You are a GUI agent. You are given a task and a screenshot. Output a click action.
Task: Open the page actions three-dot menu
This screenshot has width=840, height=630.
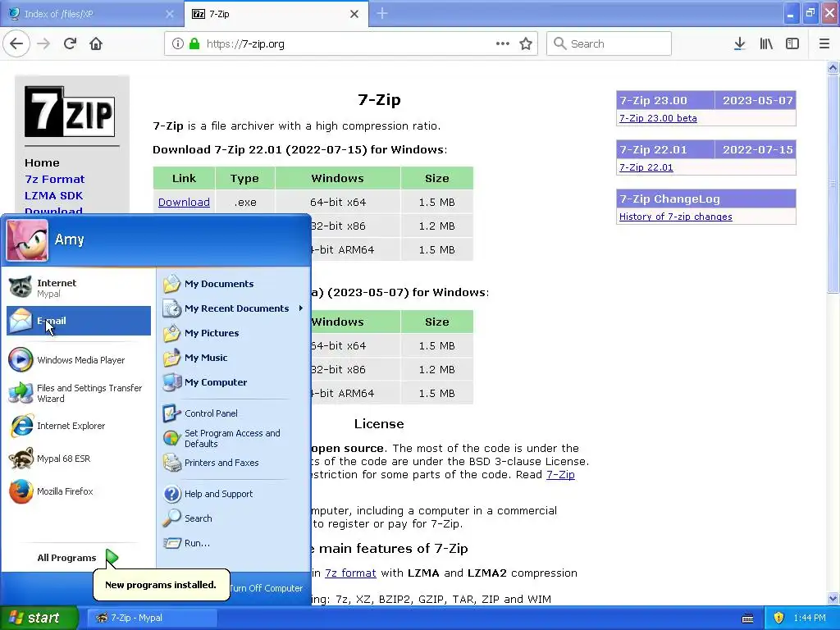[503, 43]
